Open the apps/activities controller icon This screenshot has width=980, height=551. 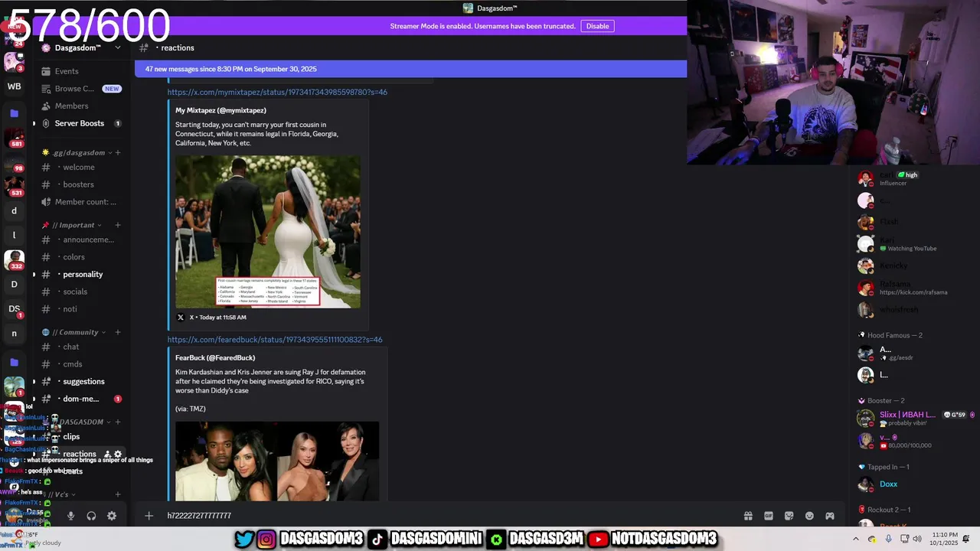point(830,516)
